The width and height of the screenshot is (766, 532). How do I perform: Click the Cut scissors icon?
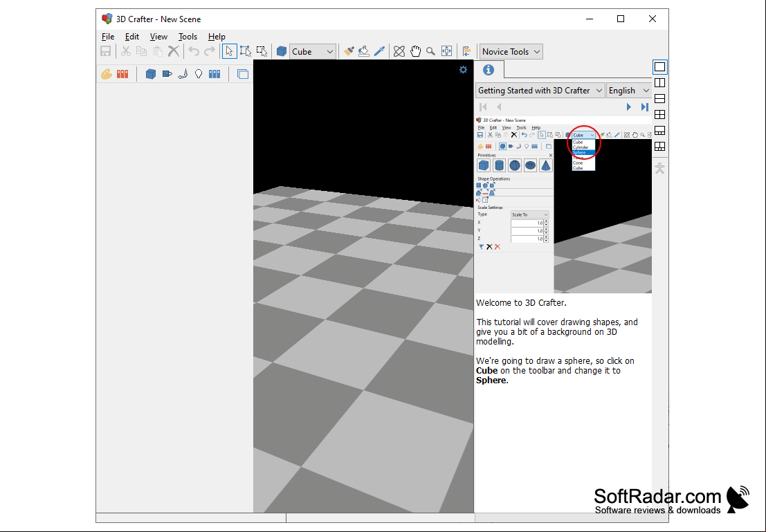(x=125, y=51)
